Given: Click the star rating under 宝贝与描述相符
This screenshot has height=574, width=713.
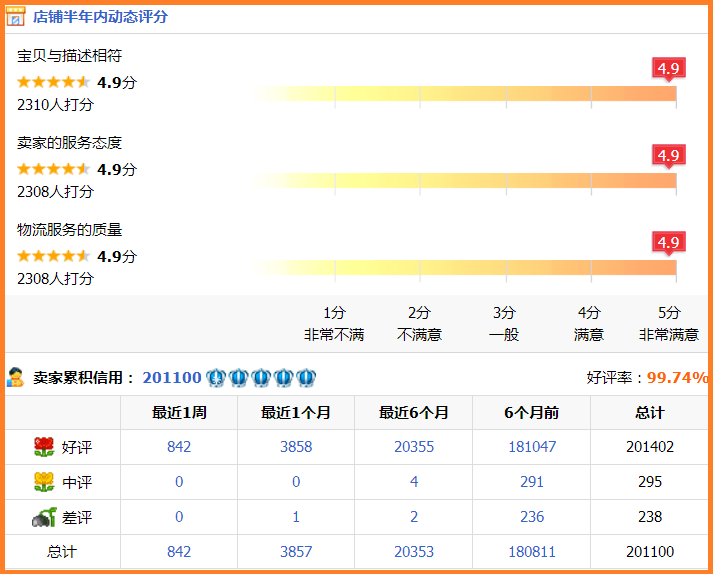Looking at the screenshot, I should (x=53, y=82).
